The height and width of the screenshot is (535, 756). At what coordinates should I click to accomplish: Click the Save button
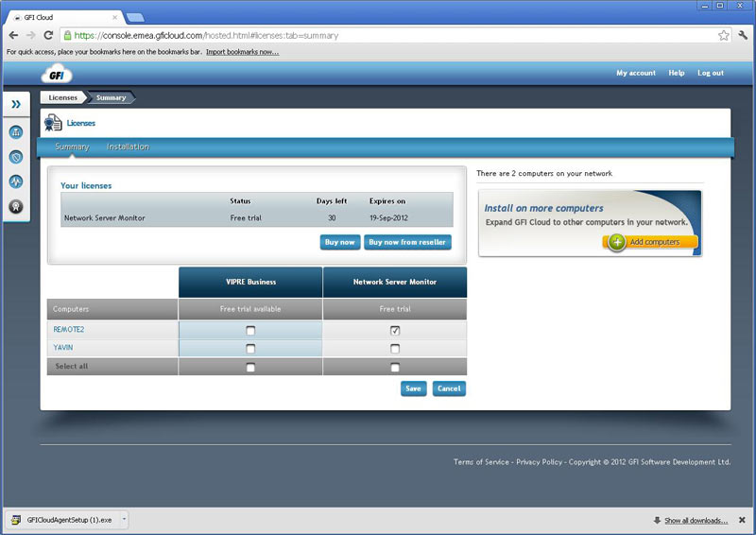413,388
